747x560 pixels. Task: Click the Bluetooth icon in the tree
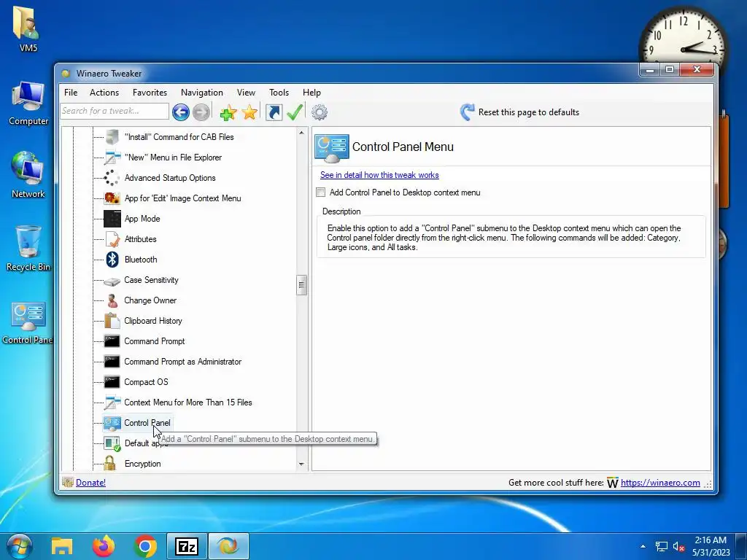pos(112,260)
